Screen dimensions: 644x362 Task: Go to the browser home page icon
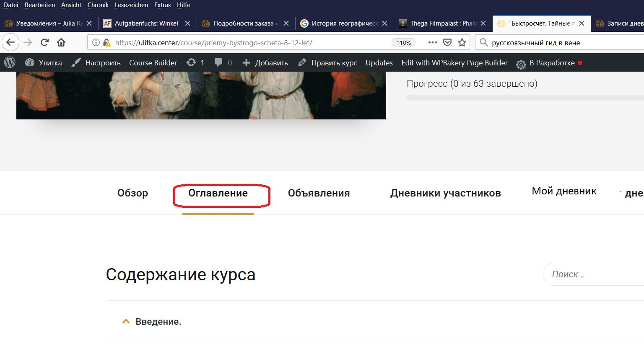pyautogui.click(x=61, y=42)
